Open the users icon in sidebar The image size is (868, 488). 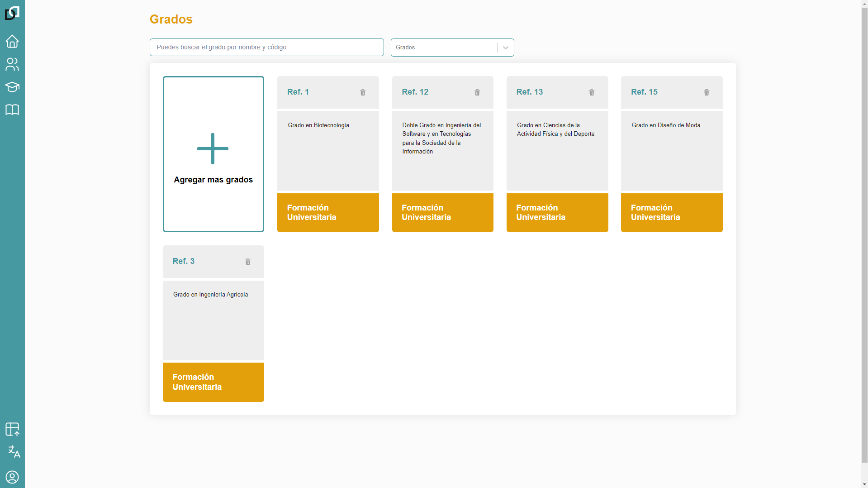coord(12,64)
